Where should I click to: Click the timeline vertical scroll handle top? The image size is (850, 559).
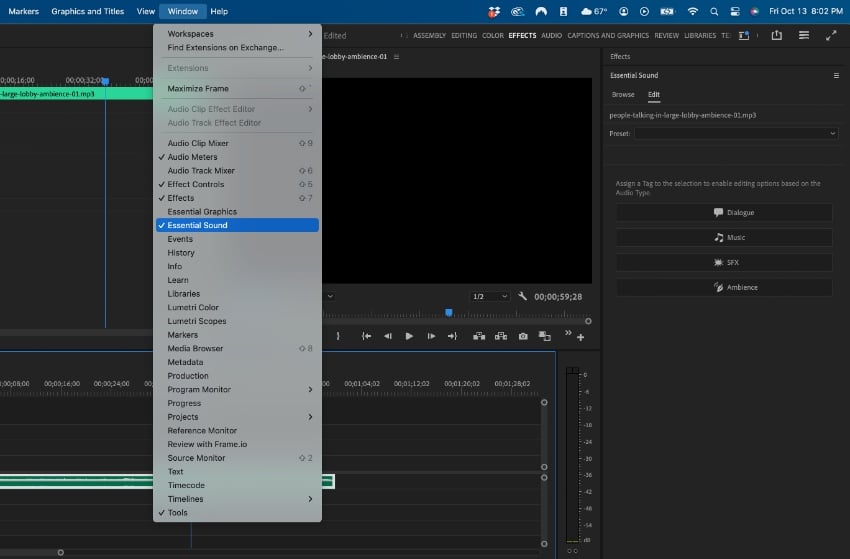click(x=544, y=402)
